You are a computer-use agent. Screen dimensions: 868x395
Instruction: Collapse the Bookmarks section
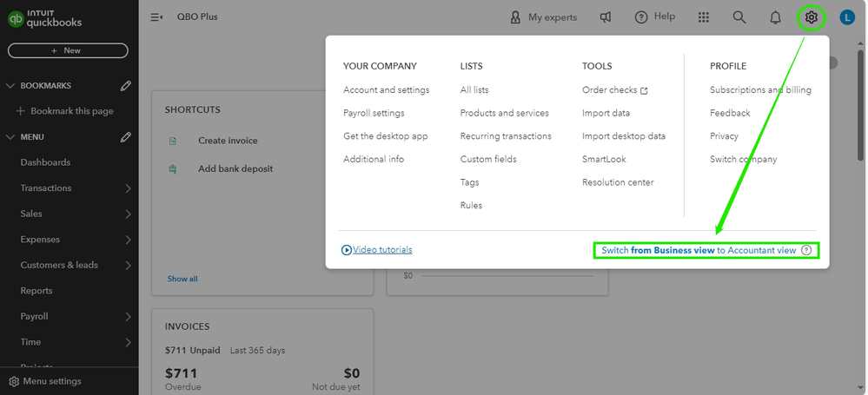click(x=10, y=86)
